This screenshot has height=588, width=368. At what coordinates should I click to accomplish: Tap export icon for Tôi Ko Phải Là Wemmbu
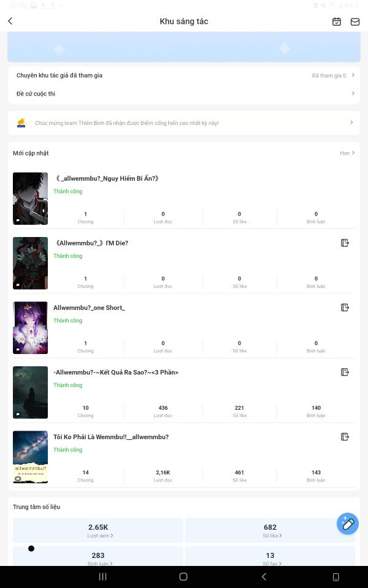[x=345, y=437]
